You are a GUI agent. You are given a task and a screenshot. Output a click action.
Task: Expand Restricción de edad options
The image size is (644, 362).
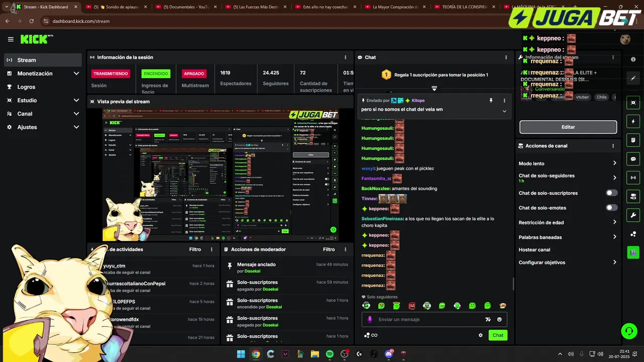pos(614,222)
